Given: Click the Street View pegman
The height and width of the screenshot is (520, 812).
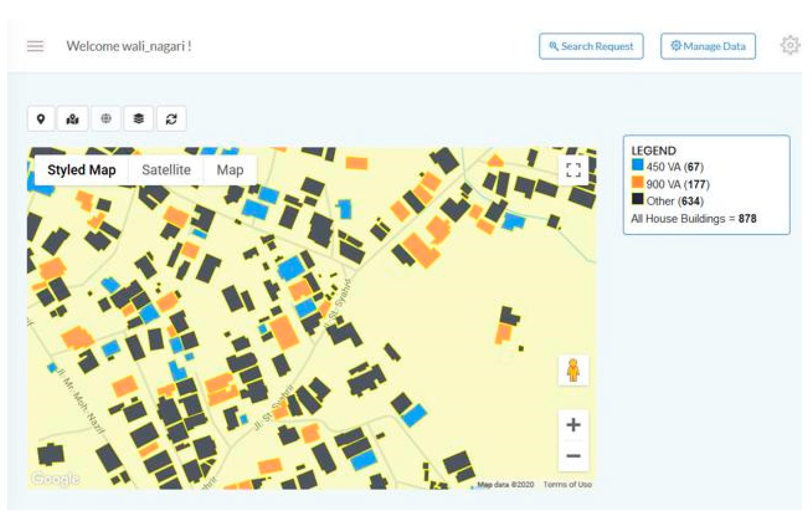Looking at the screenshot, I should click(573, 370).
